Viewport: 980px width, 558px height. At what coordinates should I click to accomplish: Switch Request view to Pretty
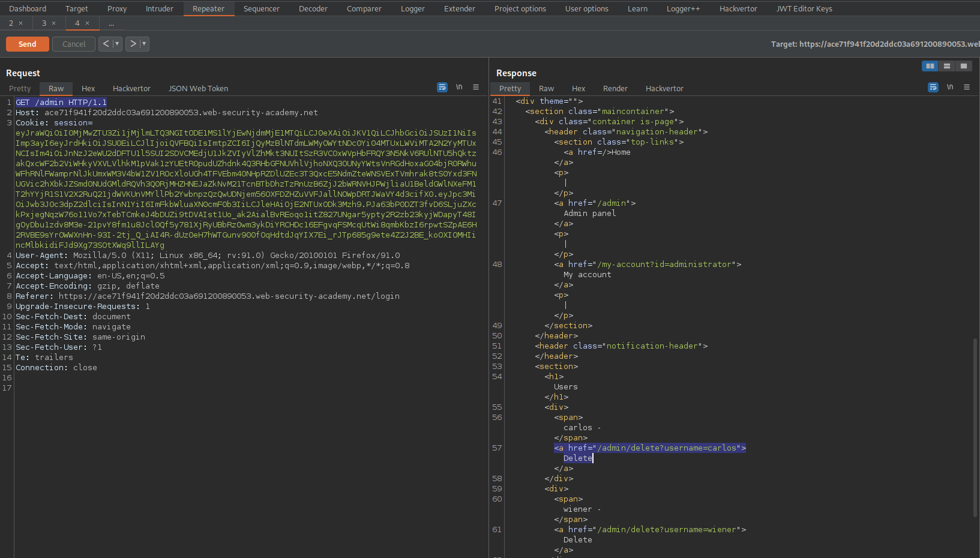(x=20, y=88)
